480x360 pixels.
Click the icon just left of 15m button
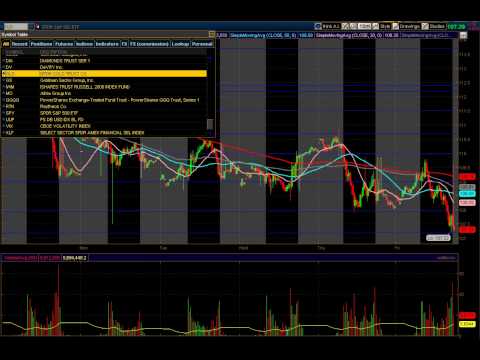tap(354, 26)
